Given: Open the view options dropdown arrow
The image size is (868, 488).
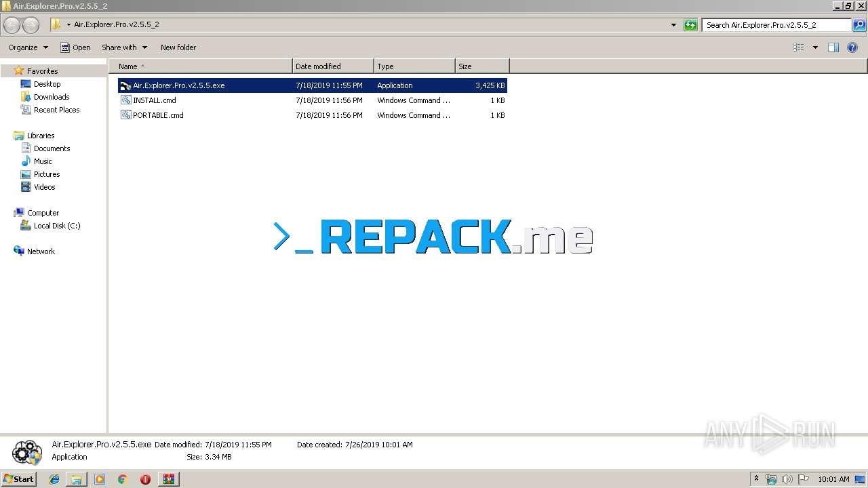Looking at the screenshot, I should (815, 47).
